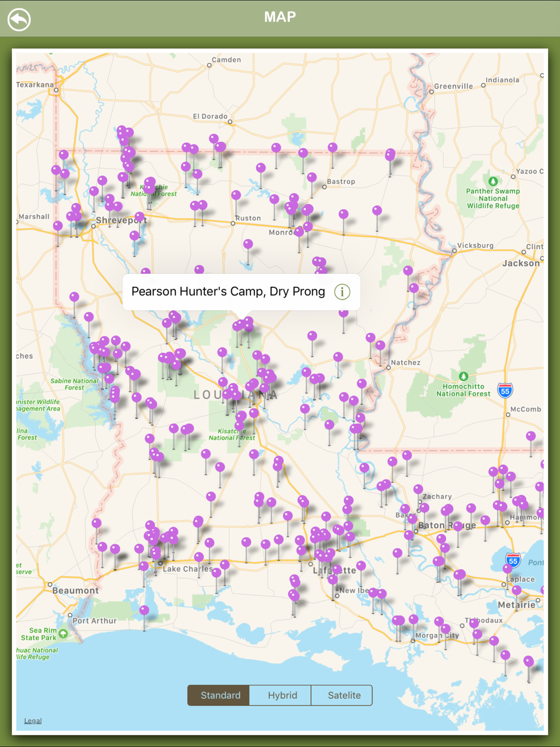Screen dimensions: 560x747
Task: Tap the MAP title in header
Action: (x=280, y=17)
